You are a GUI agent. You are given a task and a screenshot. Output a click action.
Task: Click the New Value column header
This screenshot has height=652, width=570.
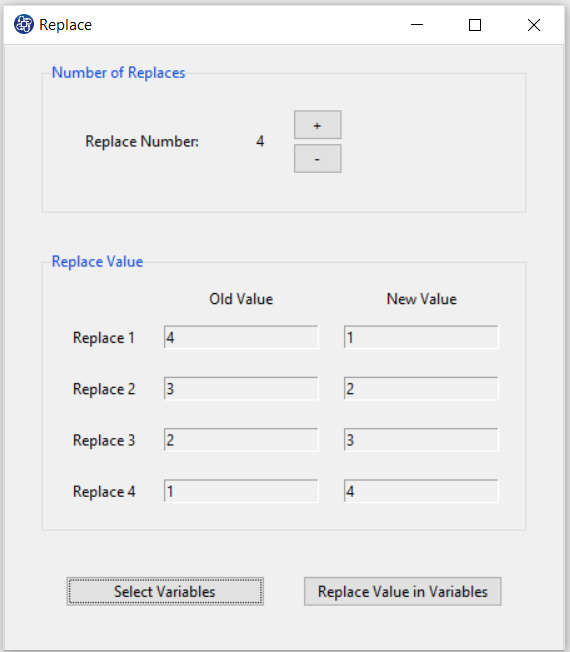pyautogui.click(x=422, y=299)
